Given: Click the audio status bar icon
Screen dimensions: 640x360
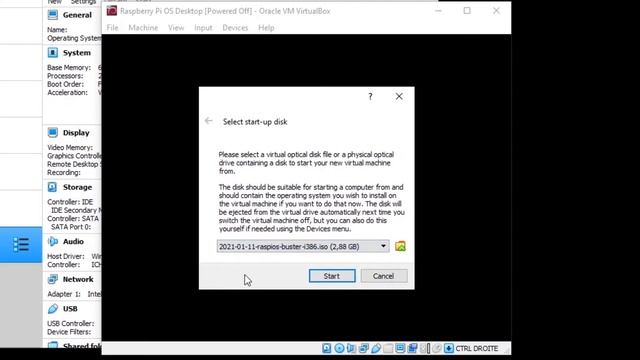Looking at the screenshot, I should [351, 348].
